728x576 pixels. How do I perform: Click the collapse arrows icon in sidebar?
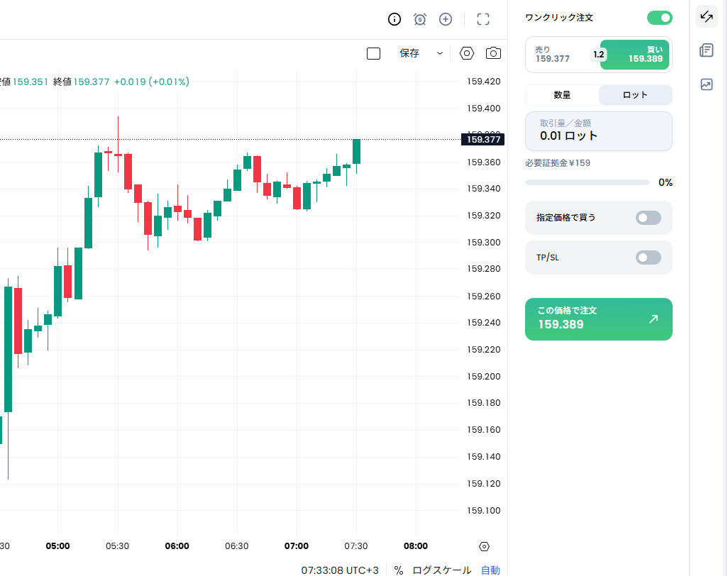(706, 17)
